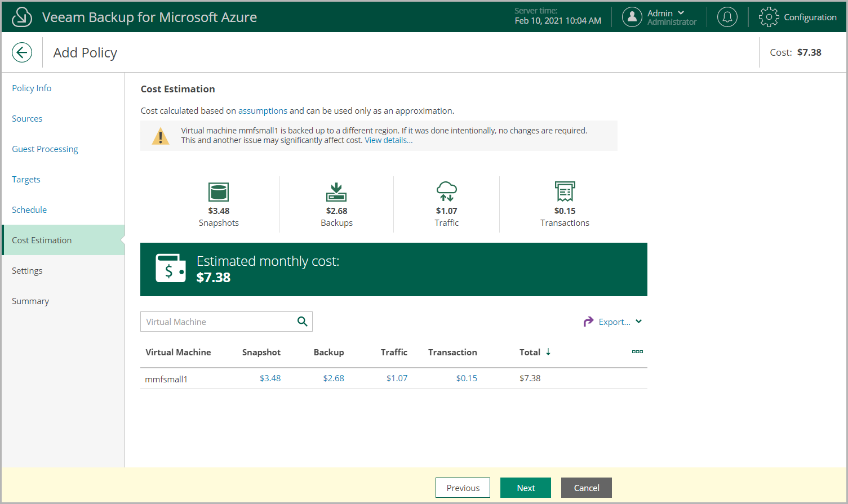Expand the Admin account dropdown
Image resolution: width=848 pixels, height=504 pixels.
click(681, 12)
